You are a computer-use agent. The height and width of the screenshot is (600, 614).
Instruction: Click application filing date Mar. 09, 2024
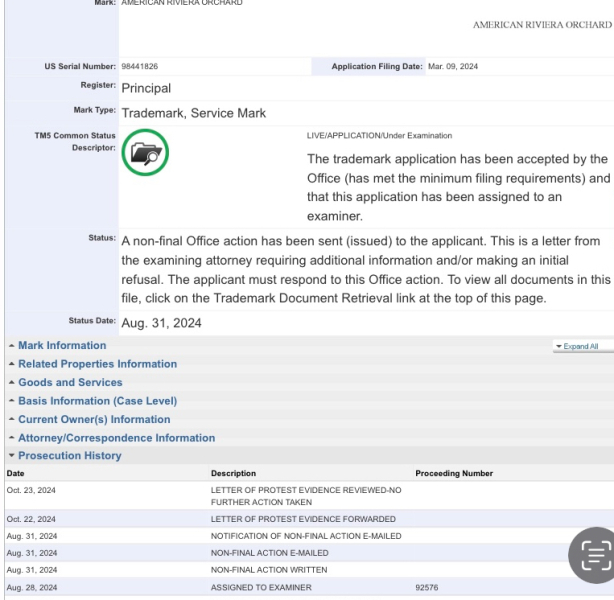[453, 67]
